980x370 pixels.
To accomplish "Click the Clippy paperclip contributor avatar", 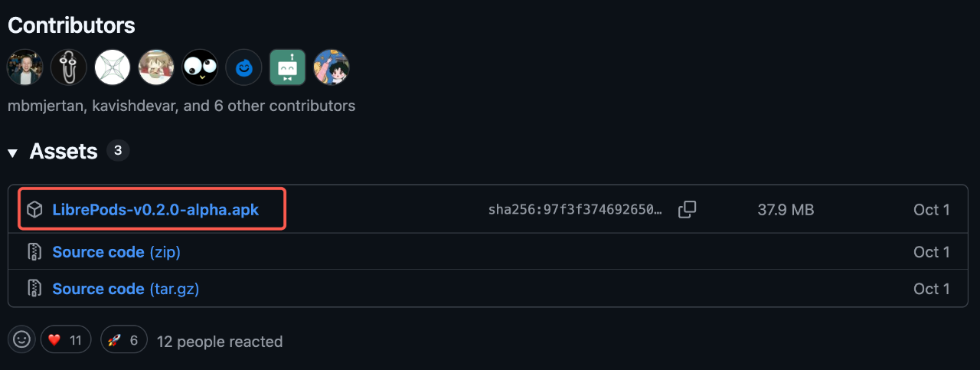I will [69, 67].
